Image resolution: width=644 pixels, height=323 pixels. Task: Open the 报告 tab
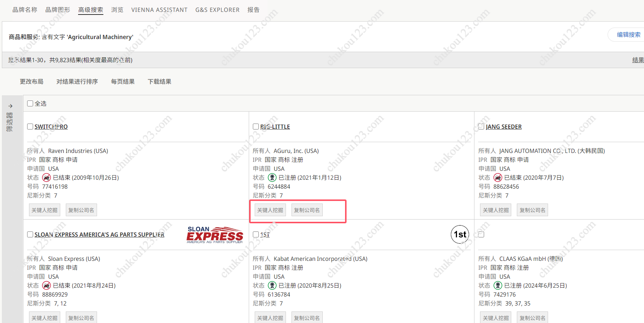254,10
